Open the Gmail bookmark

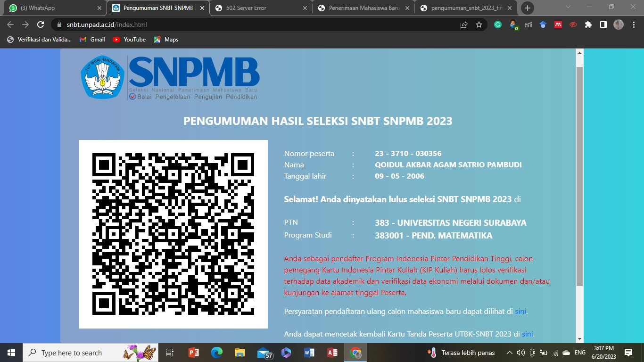(92, 40)
